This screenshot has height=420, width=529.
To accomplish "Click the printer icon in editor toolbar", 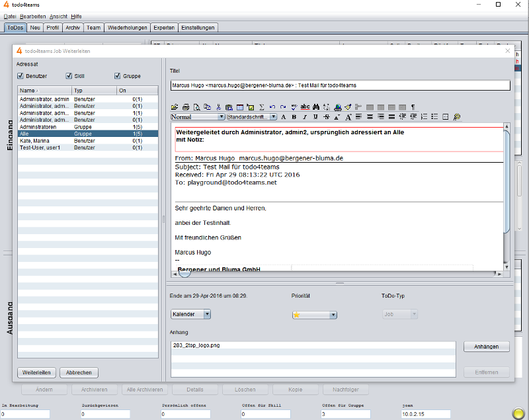I will tap(186, 107).
